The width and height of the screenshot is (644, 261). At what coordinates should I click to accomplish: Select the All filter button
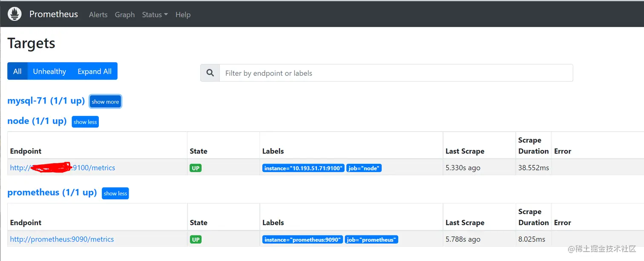[x=17, y=71]
